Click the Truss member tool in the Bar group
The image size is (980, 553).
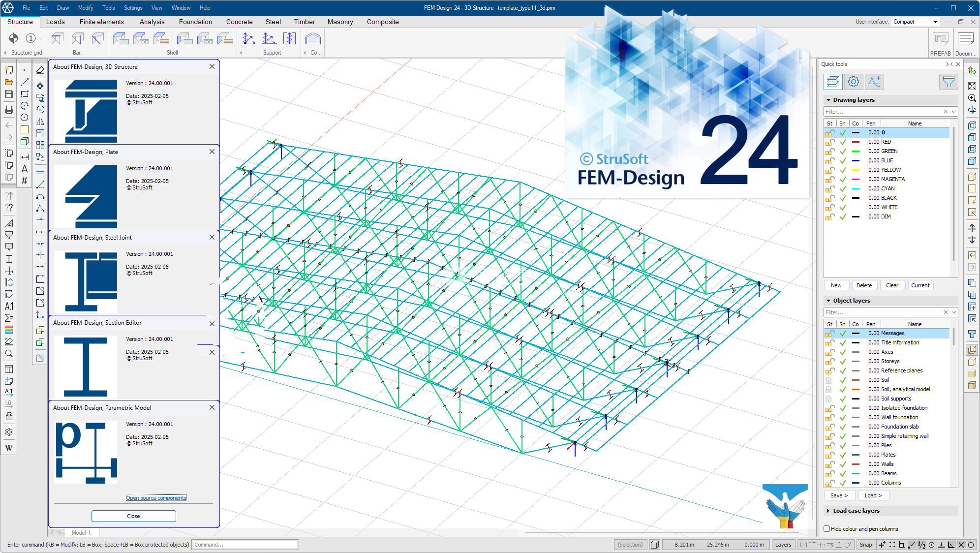97,38
